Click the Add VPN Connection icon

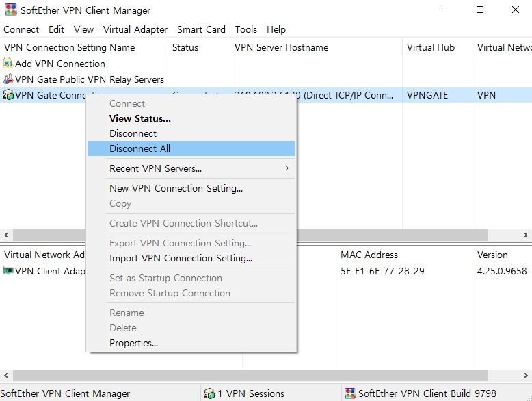[8, 64]
